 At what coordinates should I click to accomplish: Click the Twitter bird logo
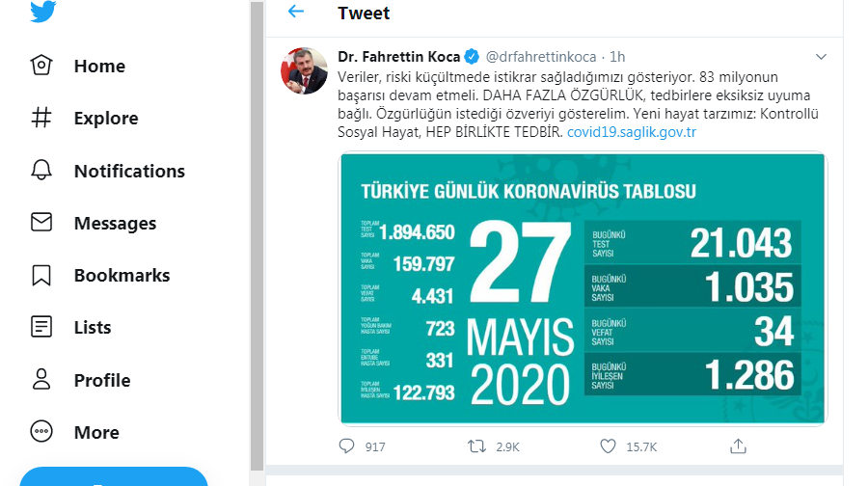(x=42, y=13)
